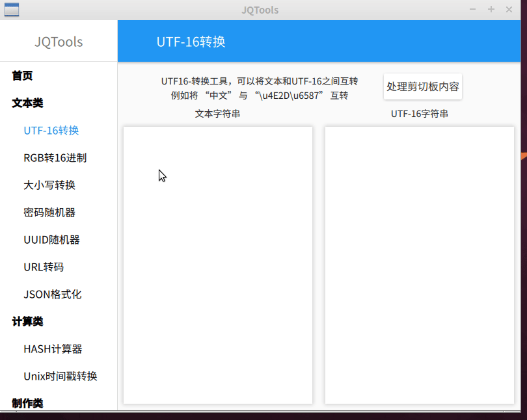
Task: Click the JQTools logo text in sidebar
Action: click(x=59, y=42)
